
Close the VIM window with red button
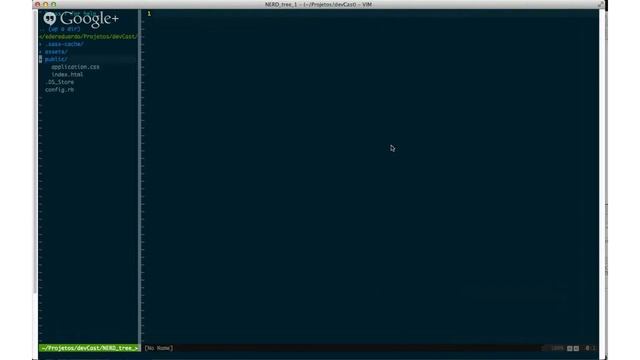click(38, 4)
